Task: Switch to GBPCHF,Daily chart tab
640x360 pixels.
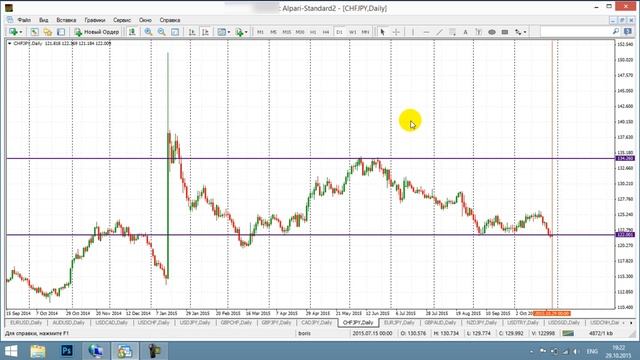Action: (236, 322)
